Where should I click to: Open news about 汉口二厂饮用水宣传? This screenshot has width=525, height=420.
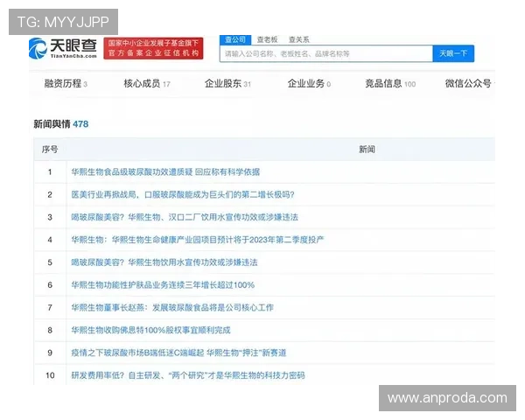[185, 217]
